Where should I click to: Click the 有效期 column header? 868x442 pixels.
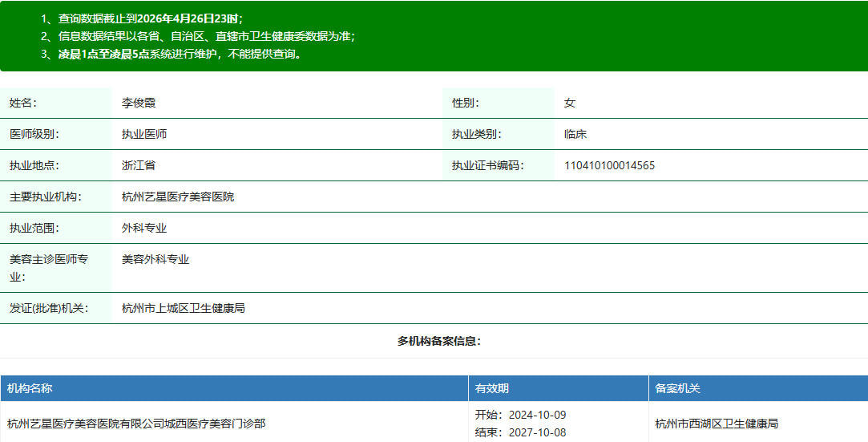tap(491, 388)
